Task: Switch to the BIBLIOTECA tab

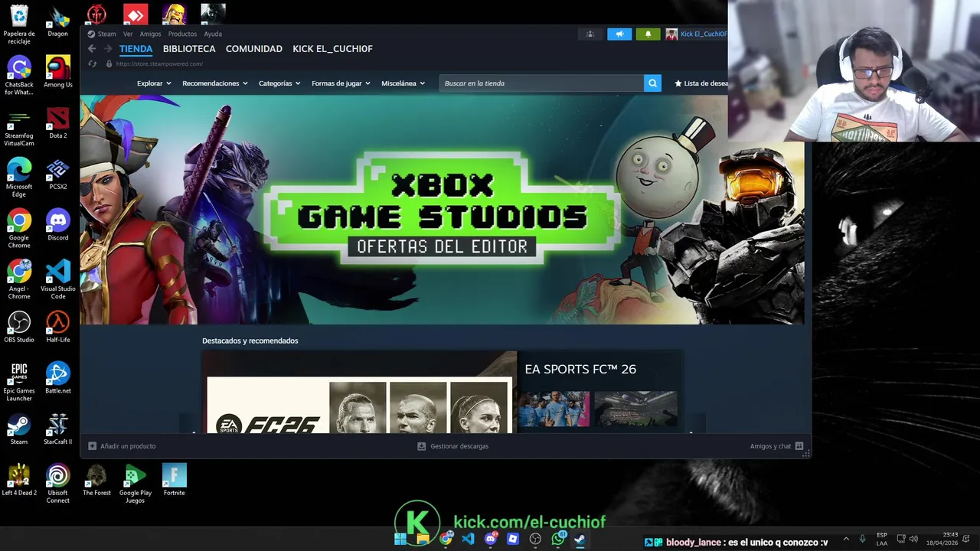Action: [x=189, y=49]
